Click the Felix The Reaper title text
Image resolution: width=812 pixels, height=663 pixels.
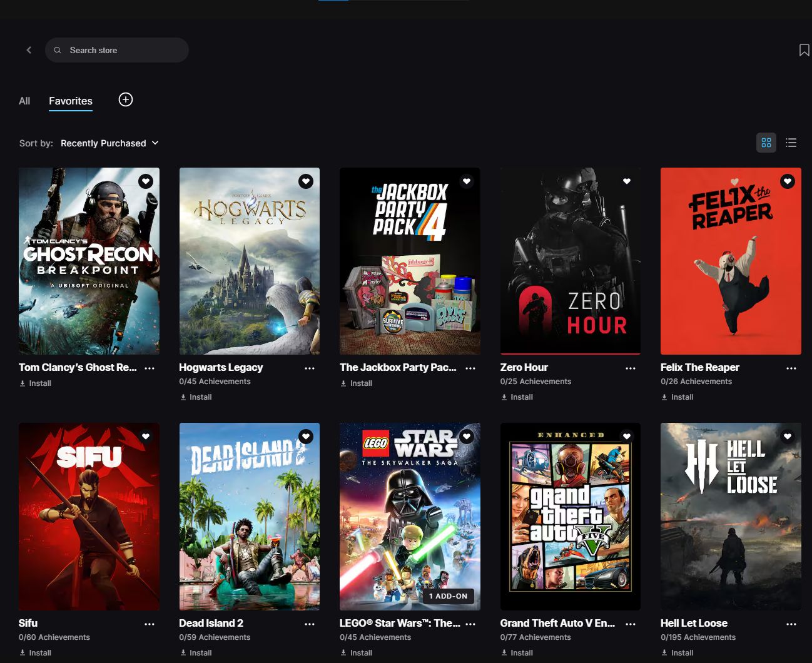click(700, 368)
